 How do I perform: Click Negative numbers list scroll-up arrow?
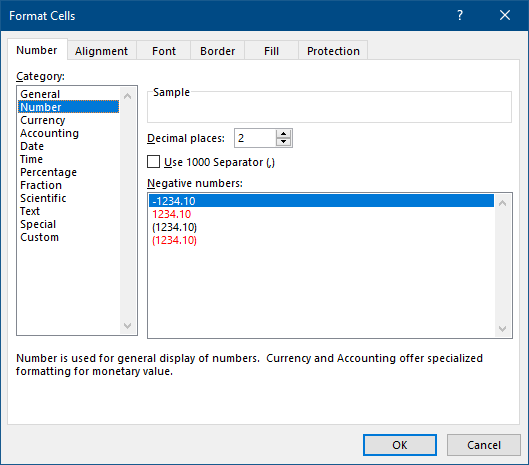502,203
